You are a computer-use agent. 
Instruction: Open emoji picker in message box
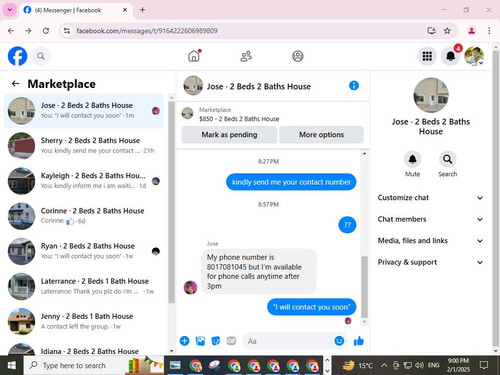[x=339, y=341]
